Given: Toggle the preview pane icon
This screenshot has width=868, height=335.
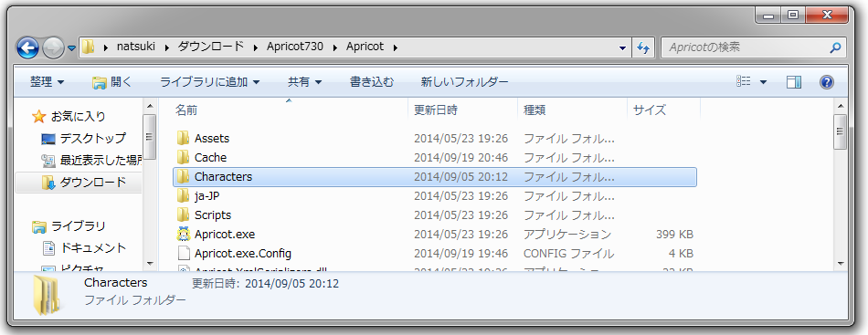Looking at the screenshot, I should tap(794, 82).
